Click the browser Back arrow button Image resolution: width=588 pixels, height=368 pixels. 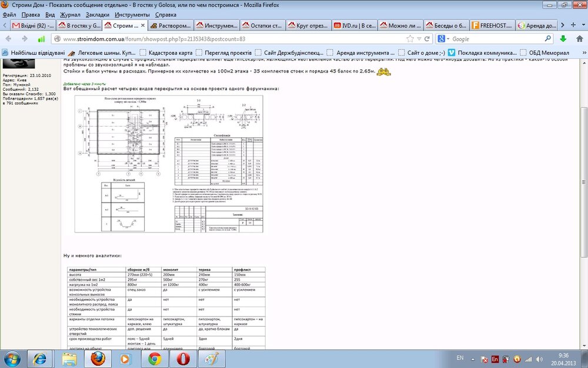(8, 39)
